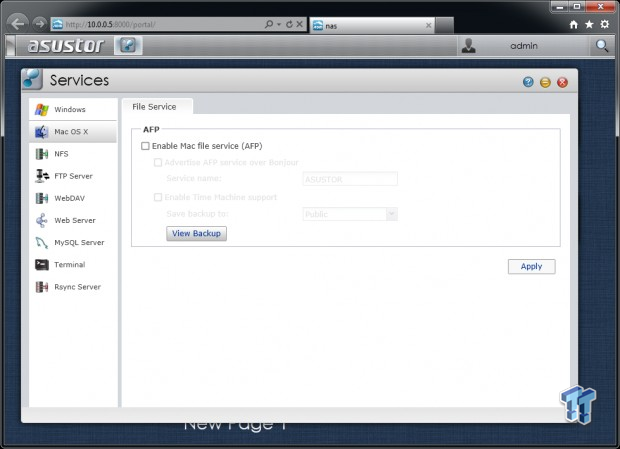This screenshot has height=449, width=620.
Task: Click the Services window title icon
Action: tap(32, 79)
